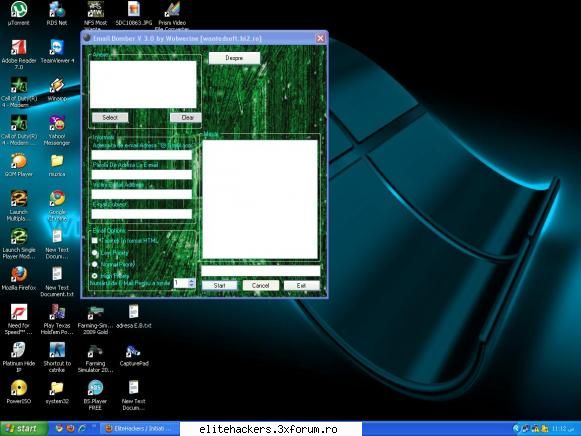Click the Select attachment button
Screen dimensions: 581x436
click(110, 117)
